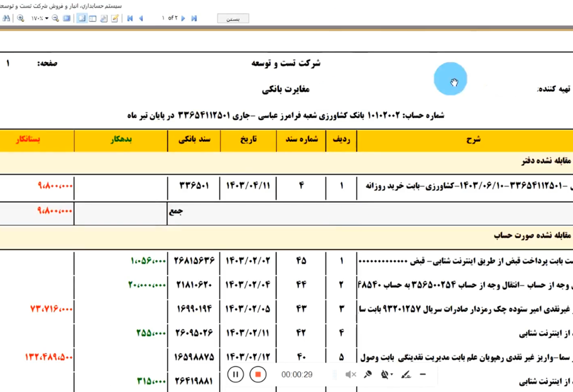Click the تهیه کننده label
The image size is (573, 392).
point(554,89)
